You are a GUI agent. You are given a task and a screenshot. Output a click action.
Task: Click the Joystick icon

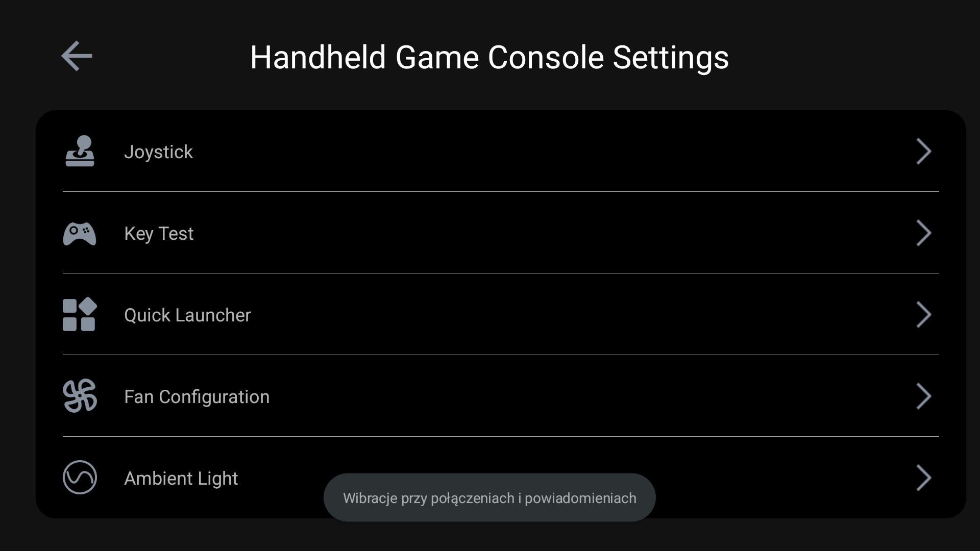[x=80, y=151]
